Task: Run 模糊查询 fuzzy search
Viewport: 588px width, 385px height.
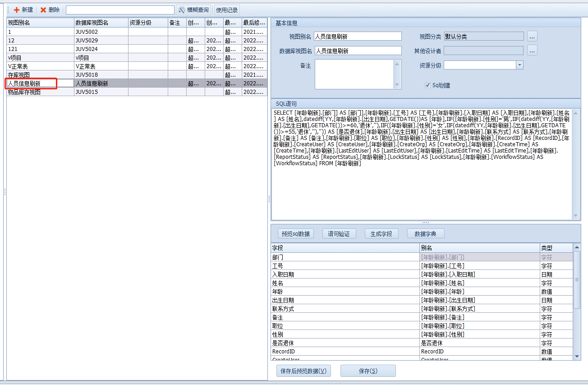Action: [x=193, y=10]
